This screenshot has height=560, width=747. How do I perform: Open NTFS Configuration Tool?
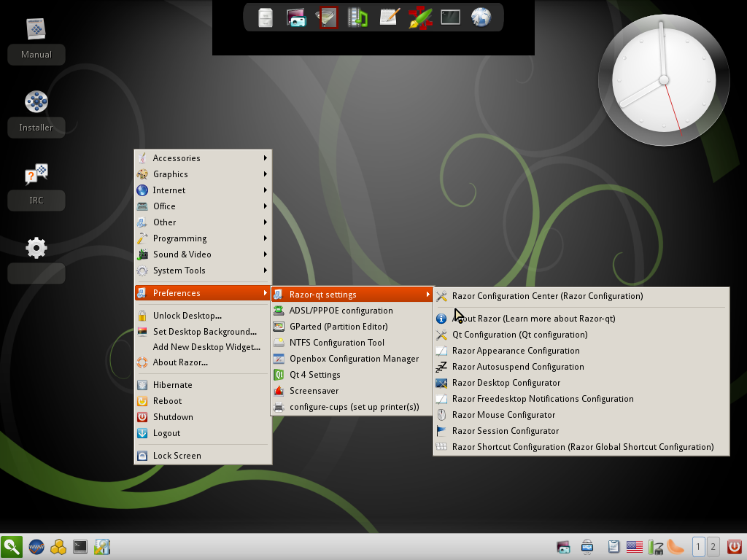(x=352, y=343)
